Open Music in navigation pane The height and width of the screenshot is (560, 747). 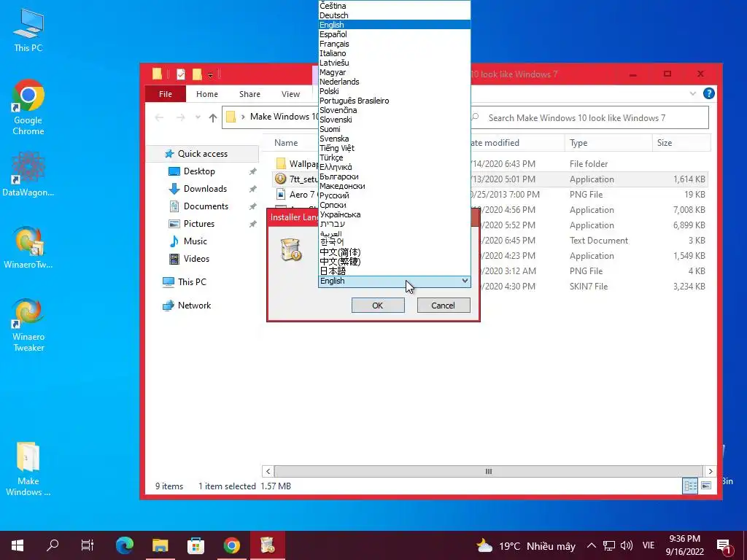[x=196, y=241]
